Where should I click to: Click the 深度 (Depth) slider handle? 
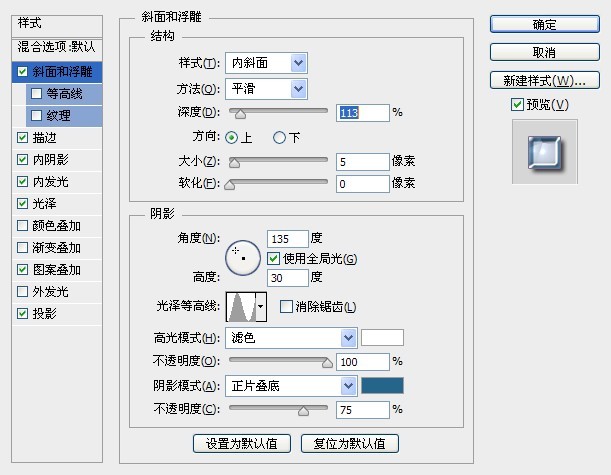240,114
